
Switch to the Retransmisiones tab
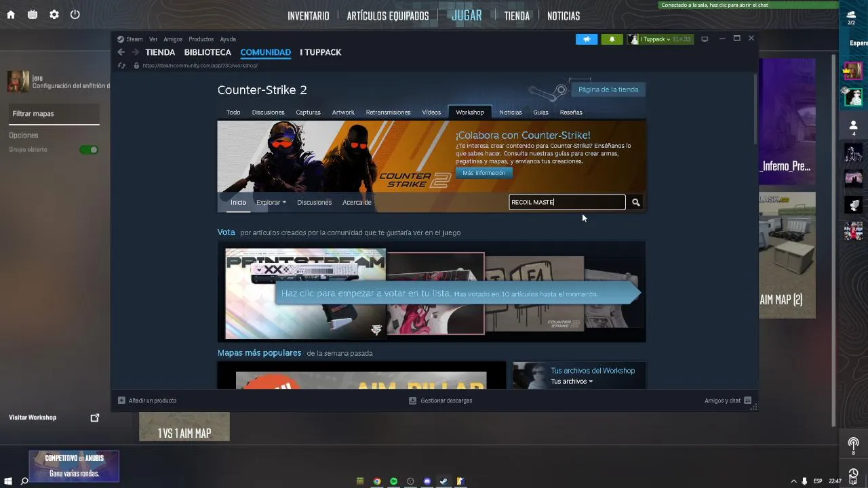[x=388, y=113]
